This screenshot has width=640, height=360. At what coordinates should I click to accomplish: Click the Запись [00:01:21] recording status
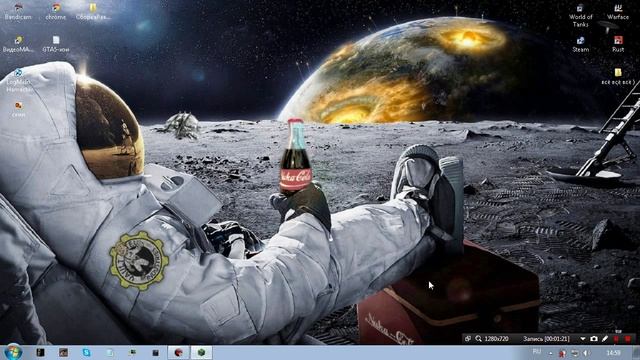[546, 339]
